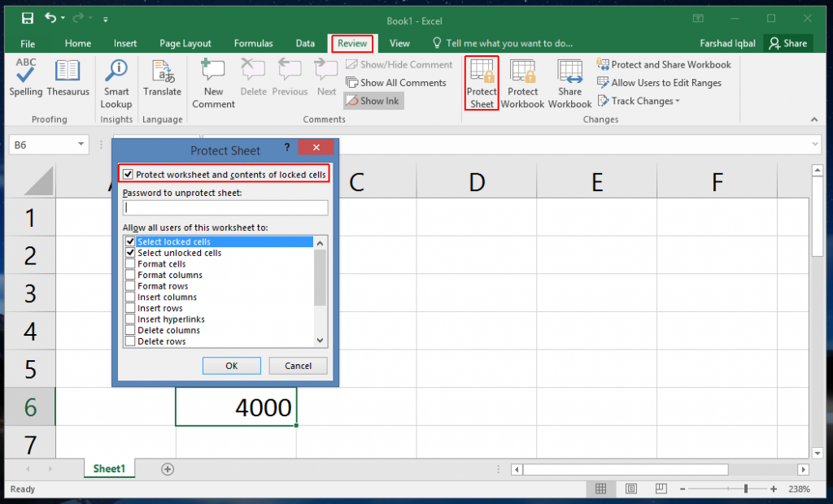Click the password to unprotect sheet field
This screenshot has height=504, width=833.
(225, 207)
